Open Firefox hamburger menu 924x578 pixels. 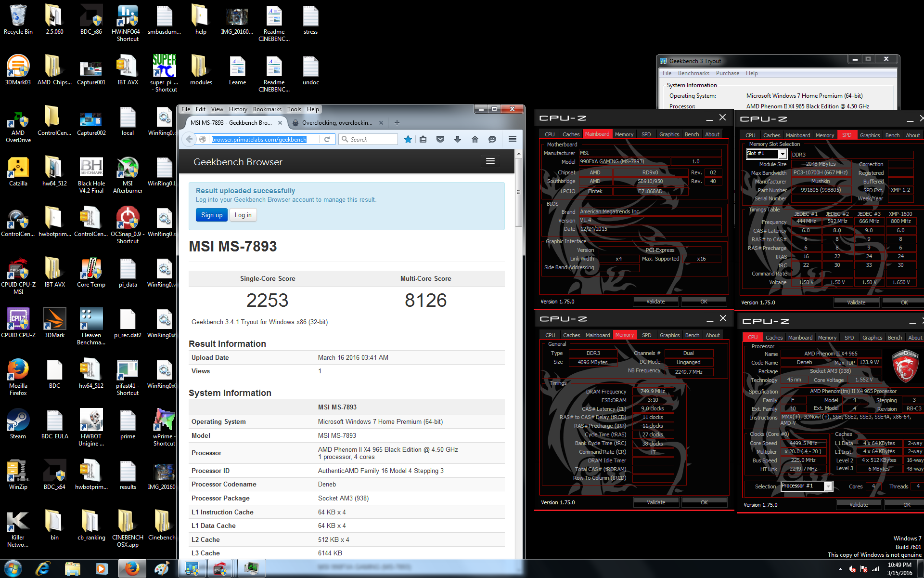pyautogui.click(x=513, y=139)
